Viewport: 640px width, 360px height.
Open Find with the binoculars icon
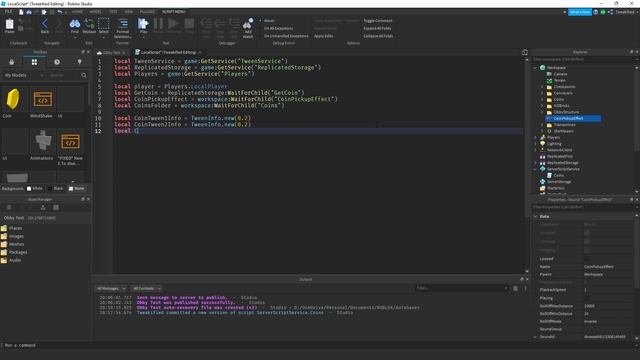point(75,24)
